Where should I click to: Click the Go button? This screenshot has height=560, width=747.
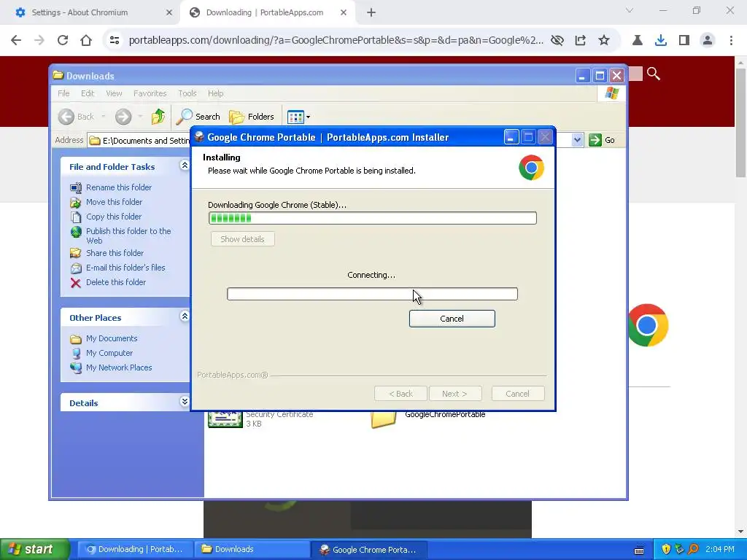click(x=602, y=140)
